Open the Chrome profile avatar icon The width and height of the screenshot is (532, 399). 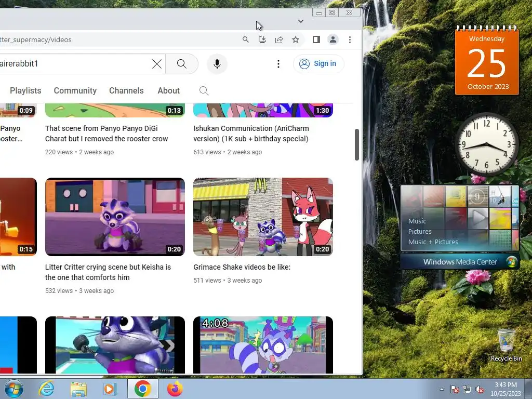(x=333, y=39)
